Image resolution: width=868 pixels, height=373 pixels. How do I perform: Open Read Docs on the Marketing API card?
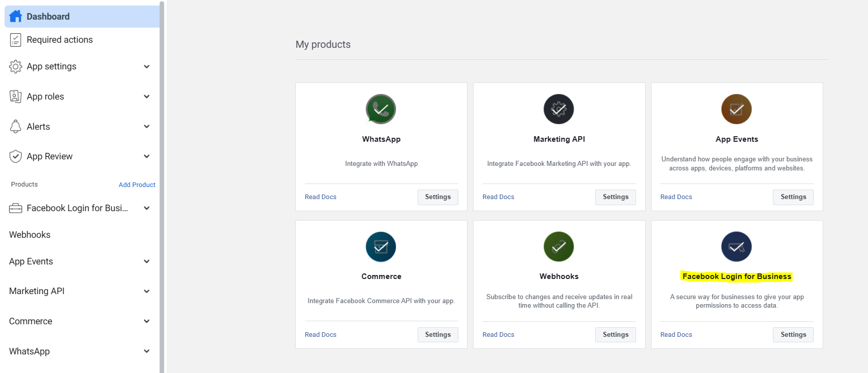(x=498, y=197)
